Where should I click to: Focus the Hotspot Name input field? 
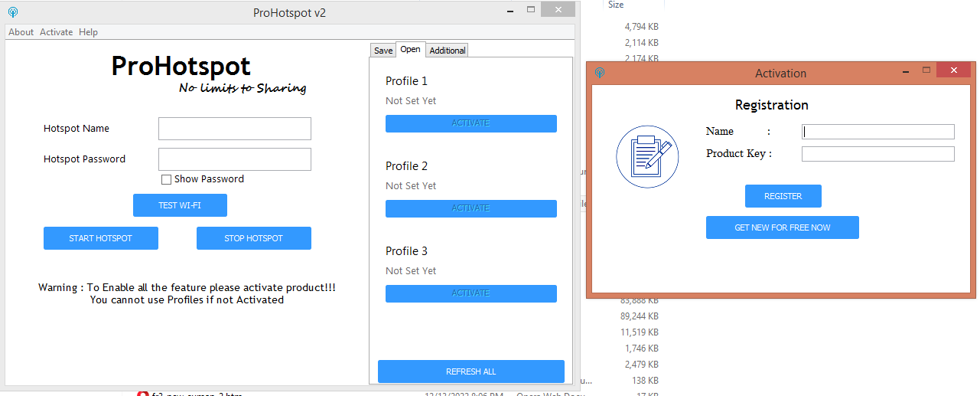coord(235,129)
